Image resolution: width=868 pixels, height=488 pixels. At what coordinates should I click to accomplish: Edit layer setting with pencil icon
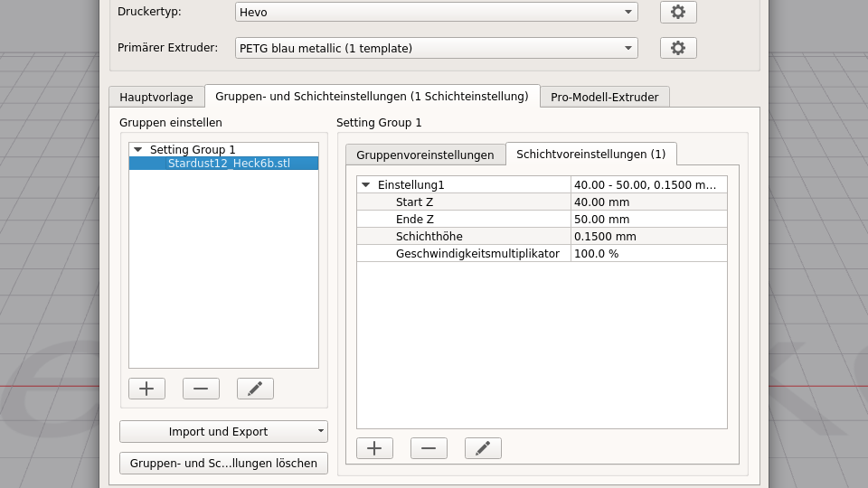[483, 448]
